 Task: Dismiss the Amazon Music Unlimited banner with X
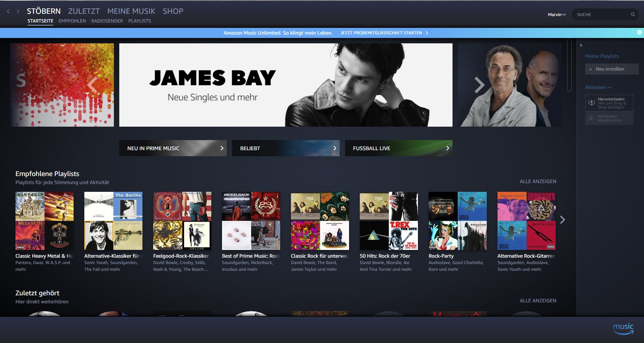(640, 32)
